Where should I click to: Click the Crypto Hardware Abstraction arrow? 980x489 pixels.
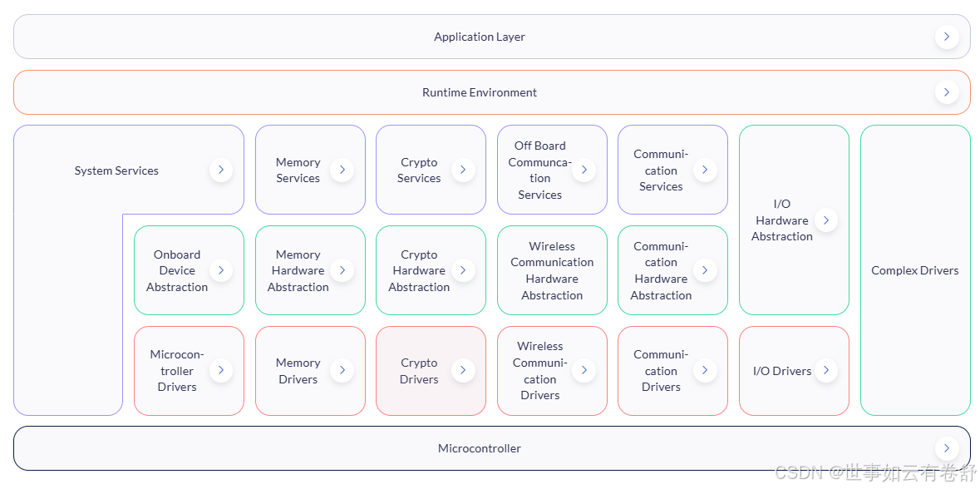[x=463, y=270]
